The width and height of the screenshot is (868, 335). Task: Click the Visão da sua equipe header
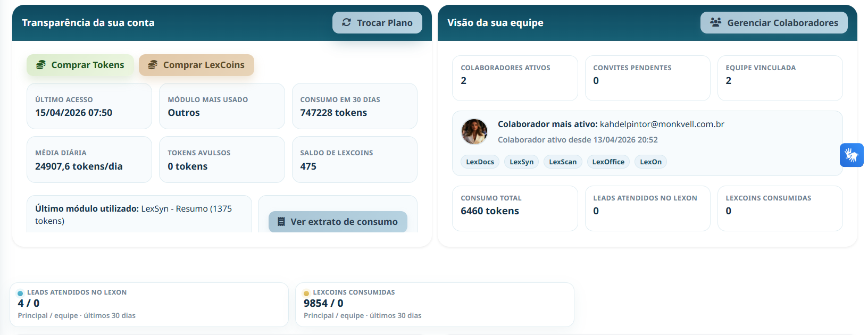(x=495, y=23)
